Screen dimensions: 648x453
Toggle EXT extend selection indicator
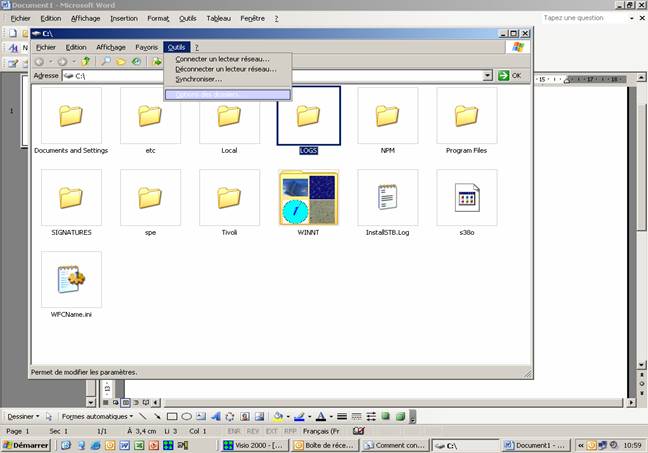[x=272, y=431]
